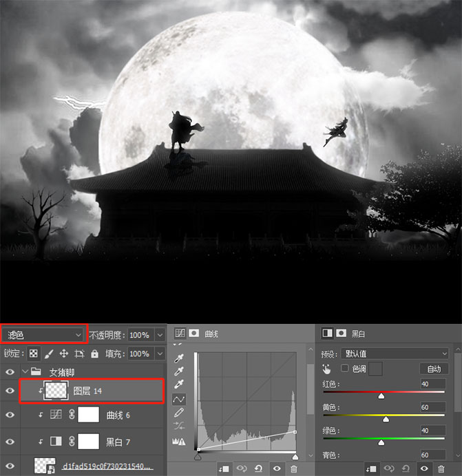The image size is (462, 476).
Task: Select the white point eyedropper in Curves
Action: click(x=179, y=384)
